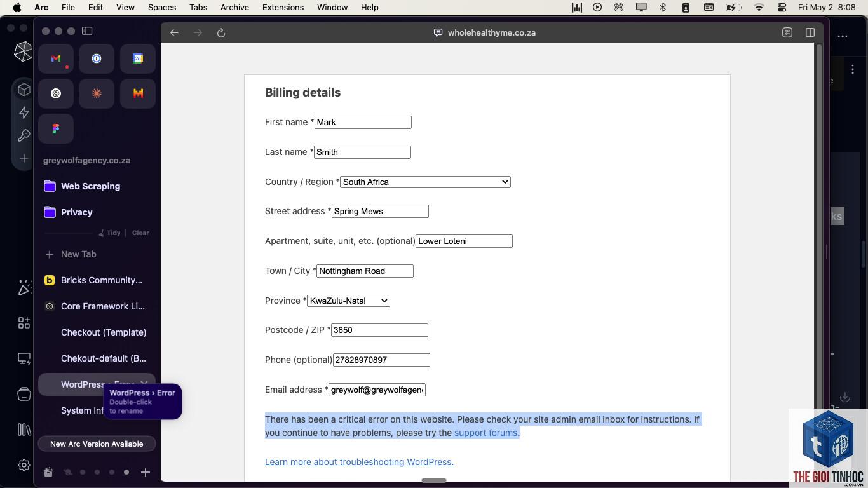Click the plus icon in left rail

point(24,158)
